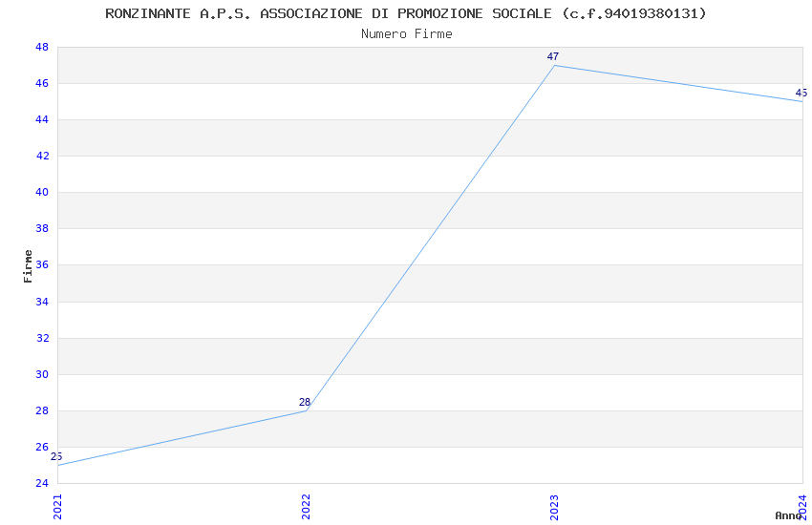This screenshot has width=812, height=525.
Task: Click the y-axis tick 40
Action: coord(42,193)
